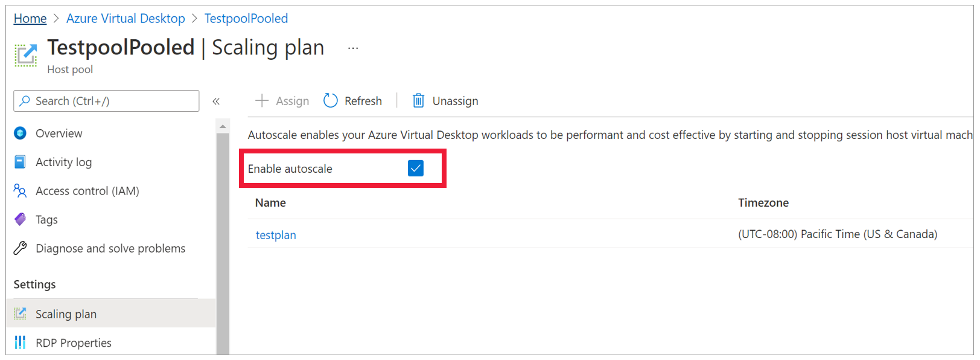Open the testplan scaling plan link
The image size is (980, 360).
pyautogui.click(x=276, y=234)
